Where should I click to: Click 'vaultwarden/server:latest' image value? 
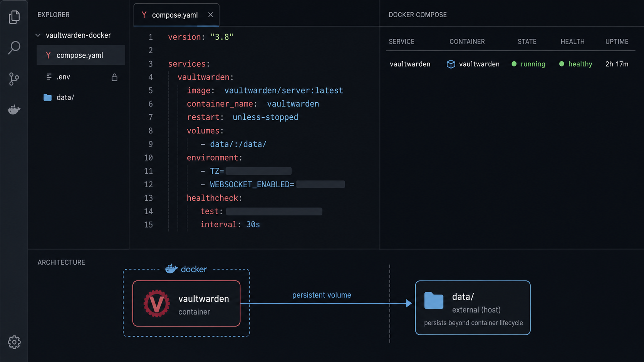point(284,90)
